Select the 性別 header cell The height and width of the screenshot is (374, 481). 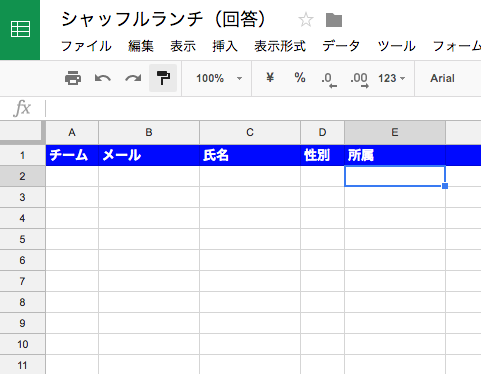pos(322,155)
